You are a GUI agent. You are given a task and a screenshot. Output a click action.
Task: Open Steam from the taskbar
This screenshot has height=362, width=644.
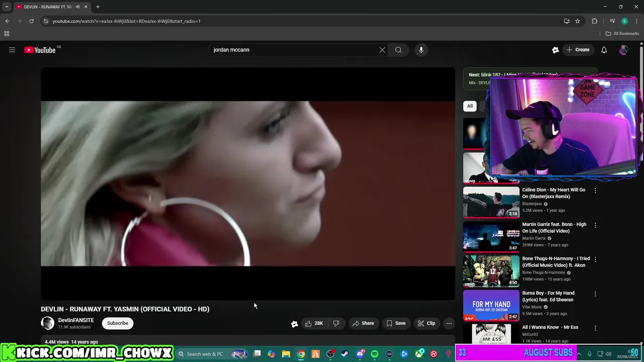tap(345, 354)
